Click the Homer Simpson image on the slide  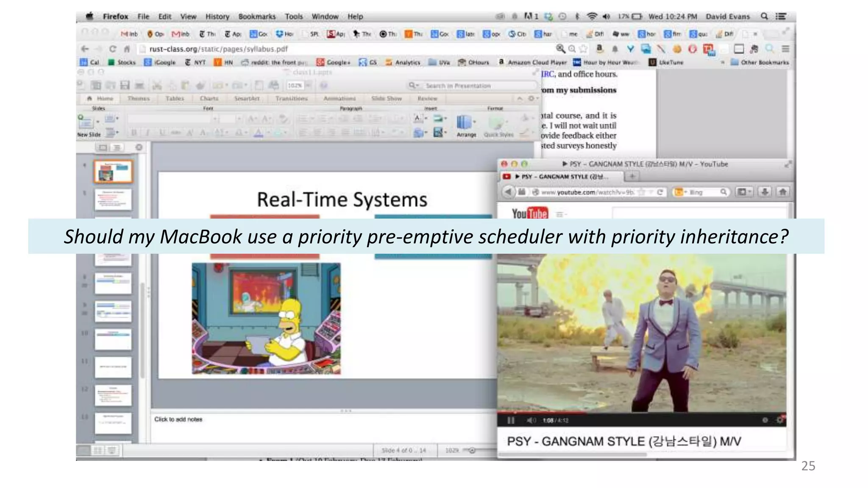(266, 318)
